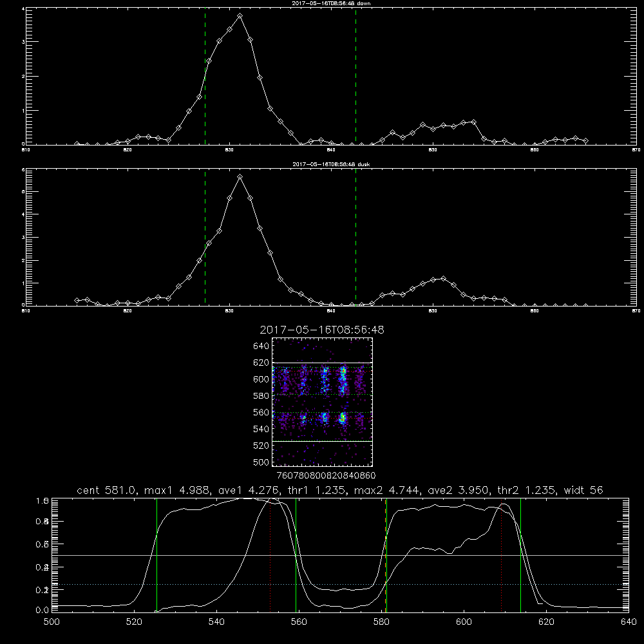Click the 500 label on spectrogram y-axis
This screenshot has height=644, width=644.
click(x=261, y=462)
